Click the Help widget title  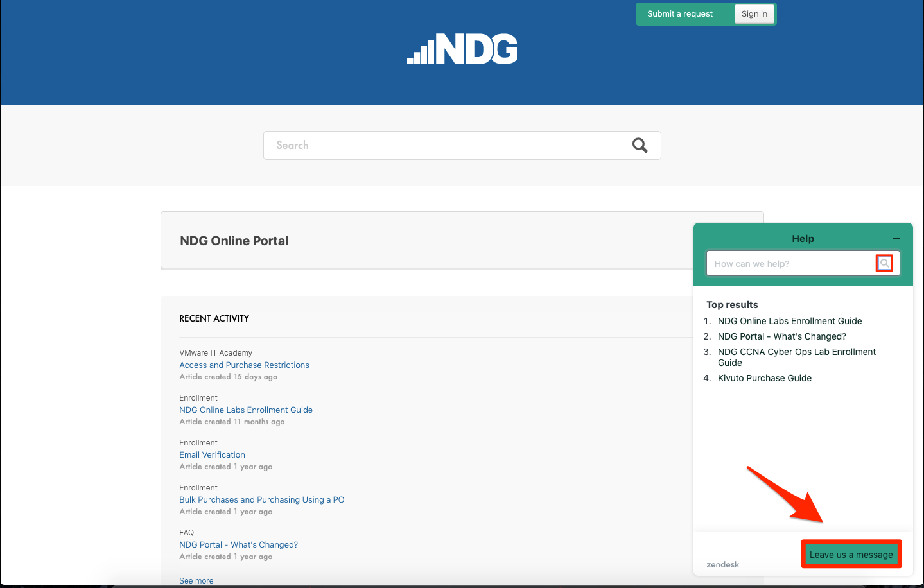click(803, 239)
